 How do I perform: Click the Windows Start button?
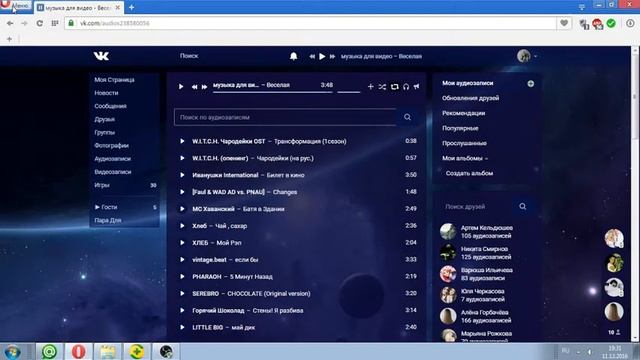point(12,351)
